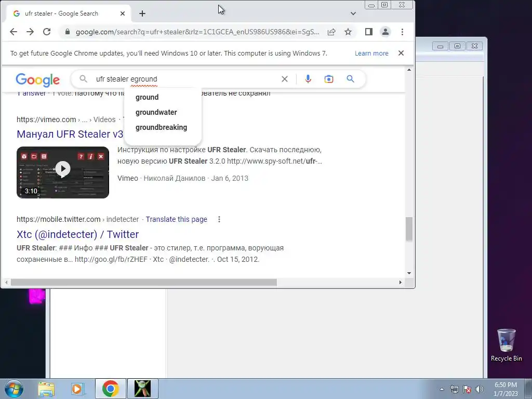Open the Windows Start menu
This screenshot has width=532, height=399.
click(13, 389)
